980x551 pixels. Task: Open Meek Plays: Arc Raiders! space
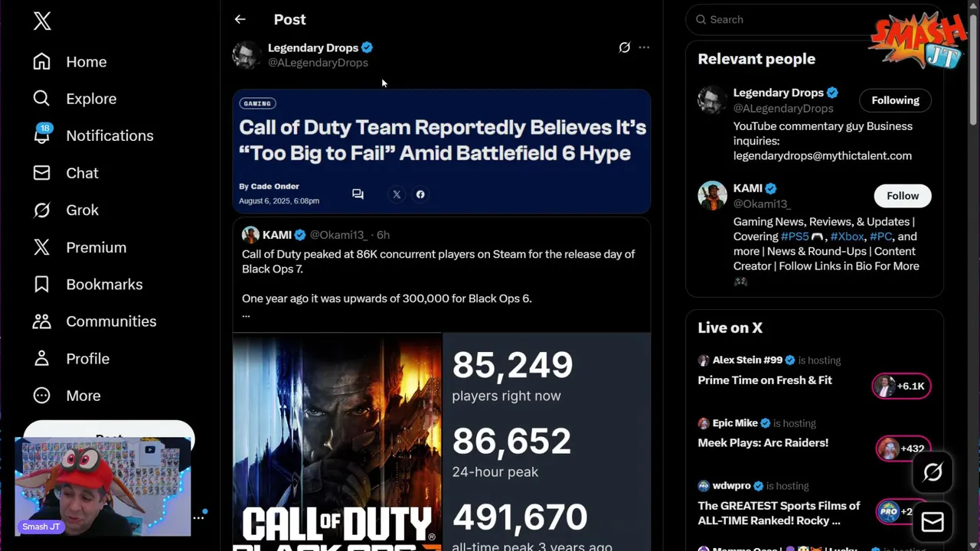(763, 443)
